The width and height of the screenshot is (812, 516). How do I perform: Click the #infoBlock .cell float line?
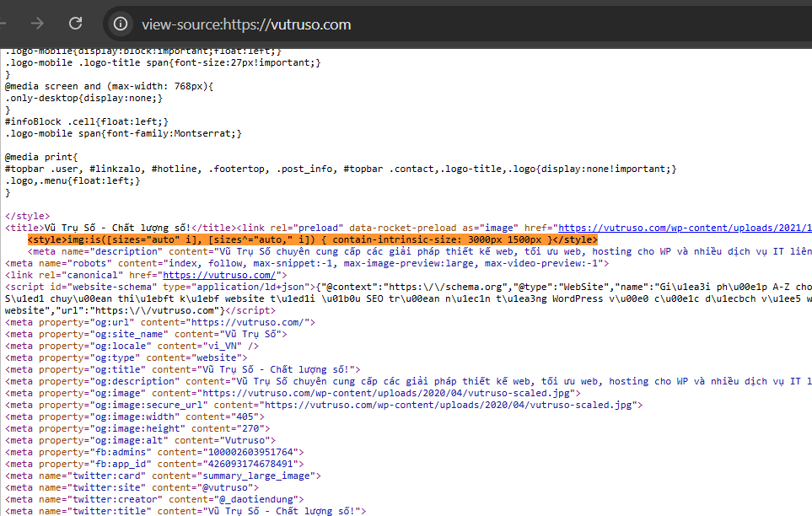click(87, 121)
